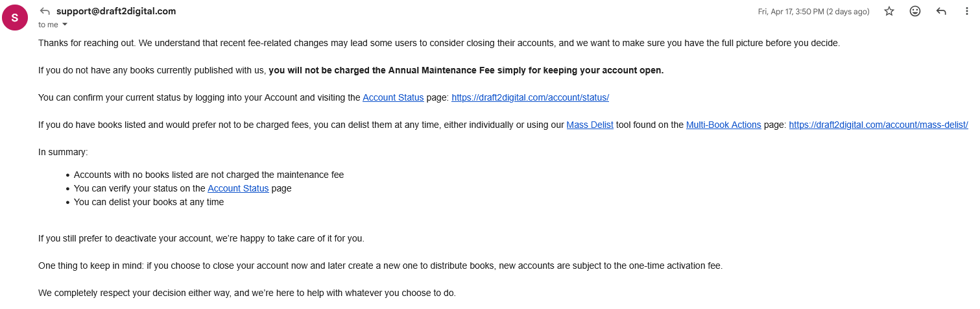Star this email from Draft2Digital support
Screen dimensions: 980x309
tap(889, 12)
